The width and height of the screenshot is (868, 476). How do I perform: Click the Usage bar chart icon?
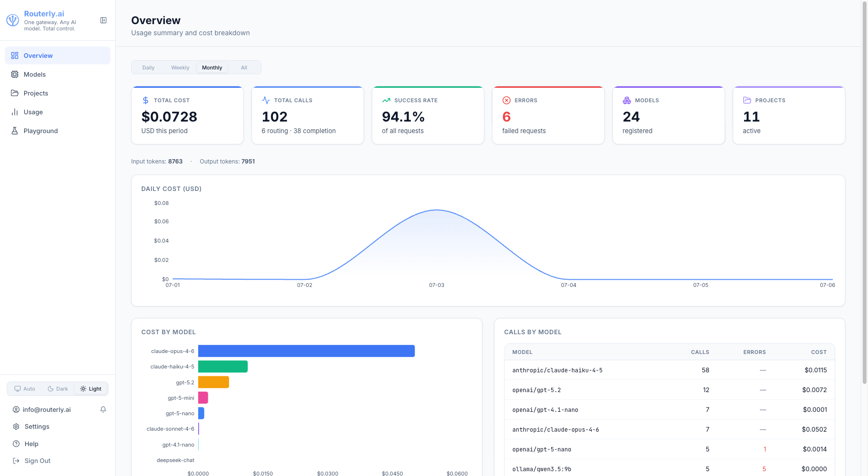click(15, 112)
